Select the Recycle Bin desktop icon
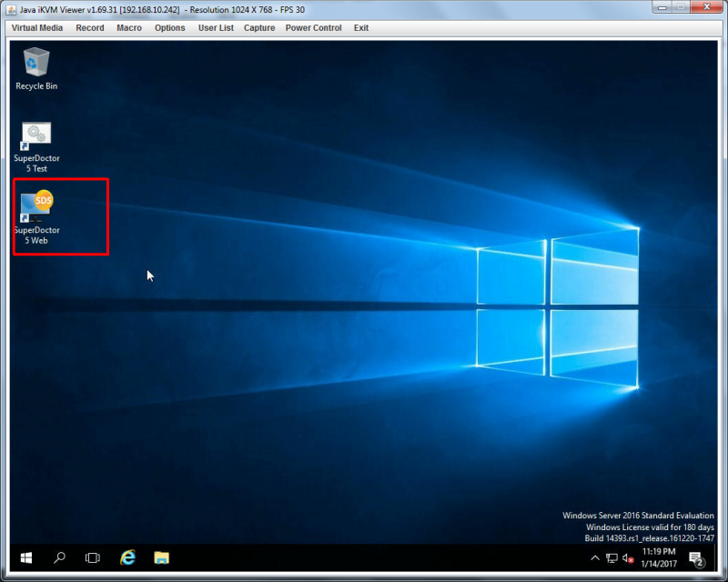 click(x=36, y=69)
